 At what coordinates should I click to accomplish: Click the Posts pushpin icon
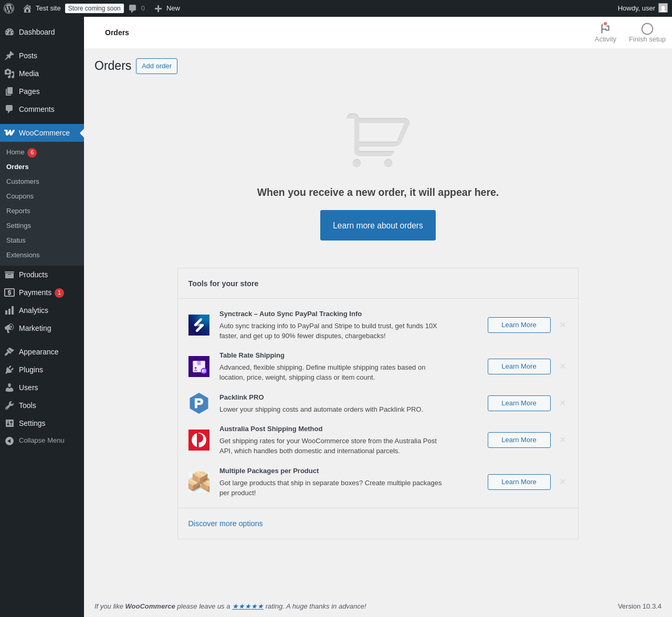coord(9,56)
